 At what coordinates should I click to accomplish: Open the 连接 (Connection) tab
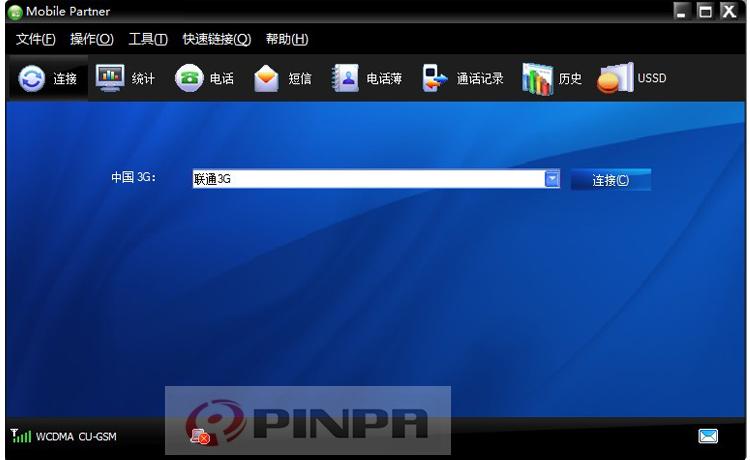tap(48, 78)
